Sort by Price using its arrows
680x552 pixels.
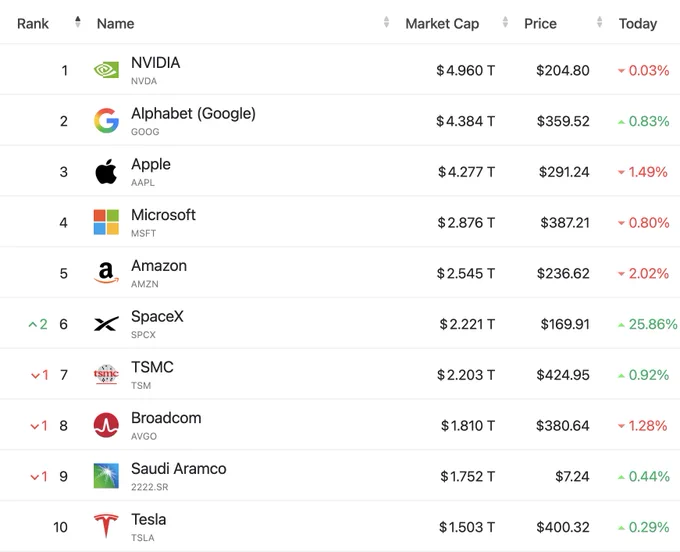point(599,22)
